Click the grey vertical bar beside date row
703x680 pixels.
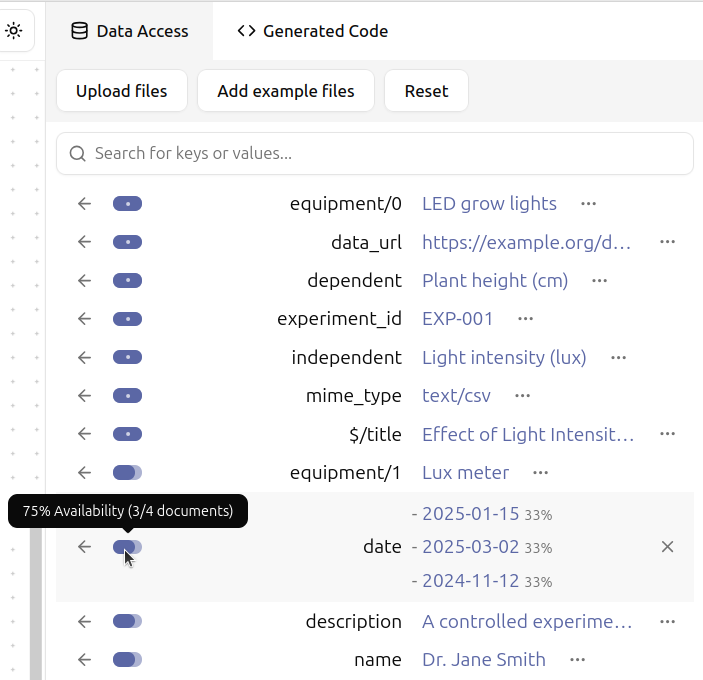point(36,603)
